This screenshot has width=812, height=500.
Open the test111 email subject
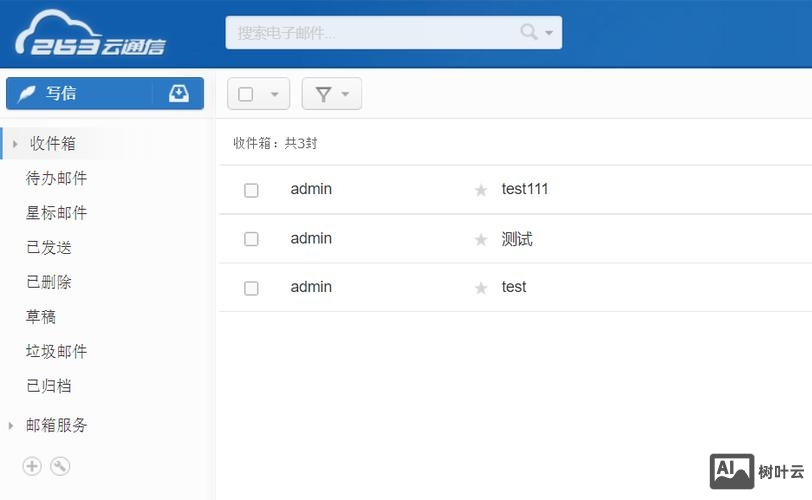pos(525,189)
